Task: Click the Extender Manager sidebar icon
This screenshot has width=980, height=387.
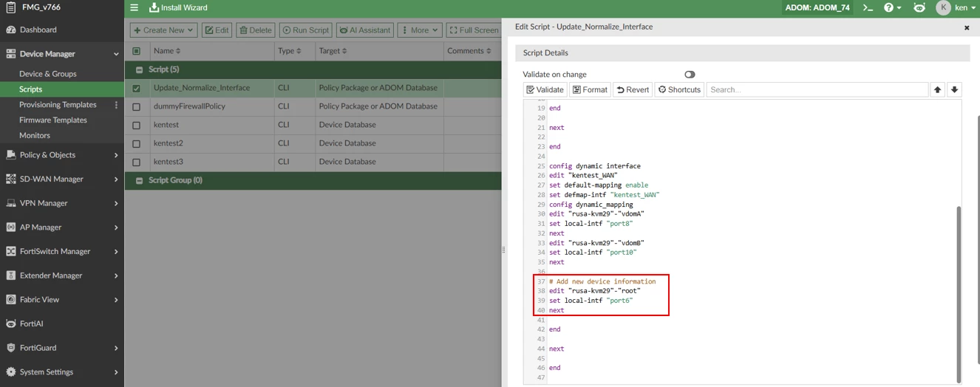Action: [10, 275]
